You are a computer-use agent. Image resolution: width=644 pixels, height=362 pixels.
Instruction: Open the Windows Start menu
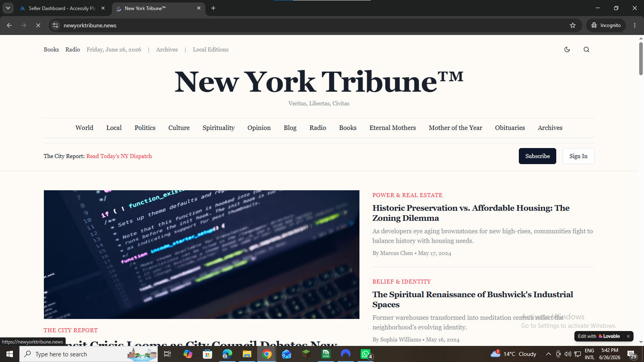(x=10, y=354)
